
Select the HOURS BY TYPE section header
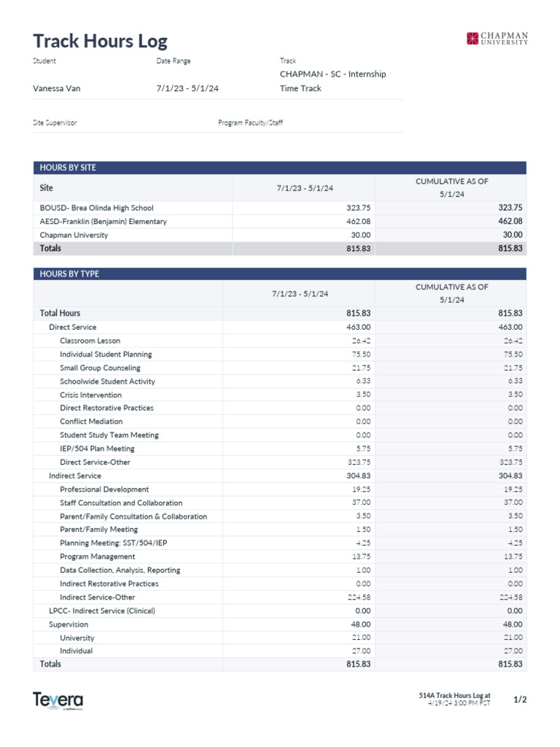(x=69, y=274)
